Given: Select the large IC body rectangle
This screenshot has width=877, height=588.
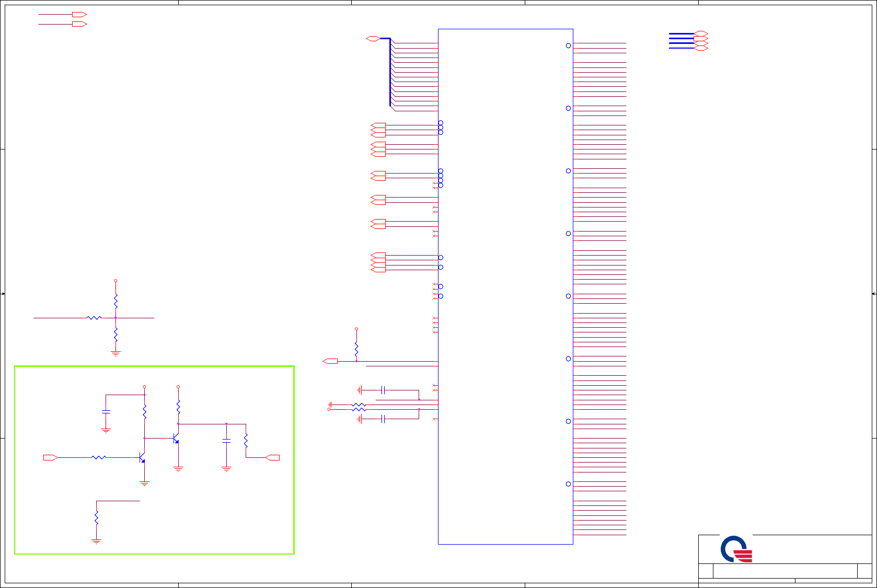Looking at the screenshot, I should pos(505,286).
